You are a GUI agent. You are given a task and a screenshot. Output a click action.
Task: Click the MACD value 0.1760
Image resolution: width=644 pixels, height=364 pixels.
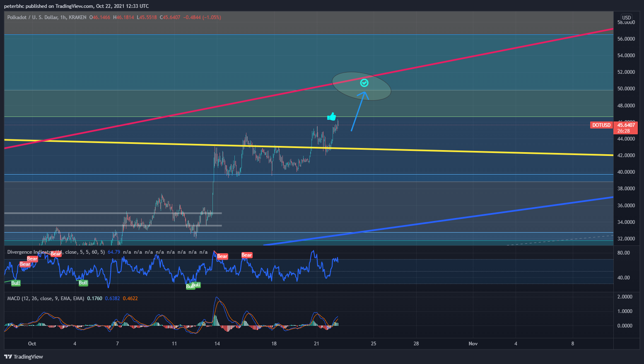pos(94,298)
